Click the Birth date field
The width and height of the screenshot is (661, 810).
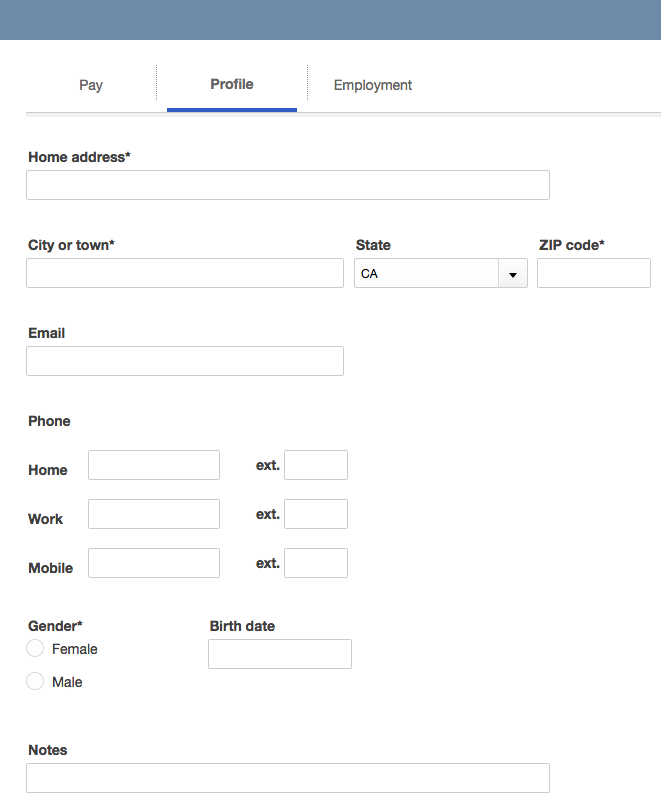(279, 654)
